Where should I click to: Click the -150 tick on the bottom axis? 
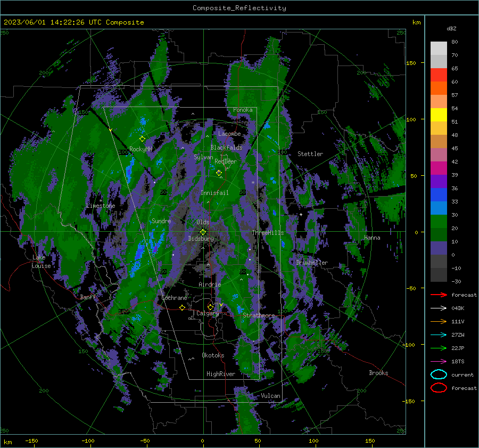31,441
